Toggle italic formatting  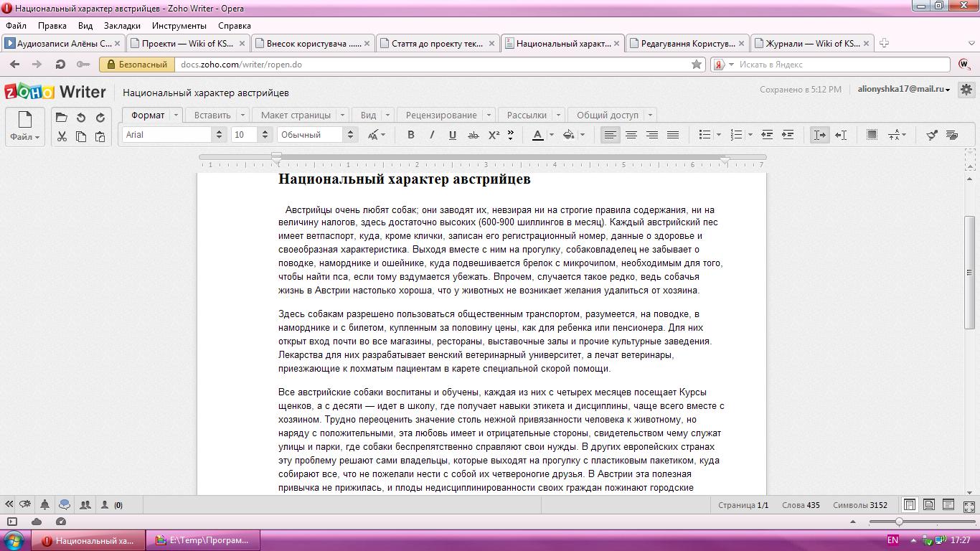pyautogui.click(x=432, y=134)
